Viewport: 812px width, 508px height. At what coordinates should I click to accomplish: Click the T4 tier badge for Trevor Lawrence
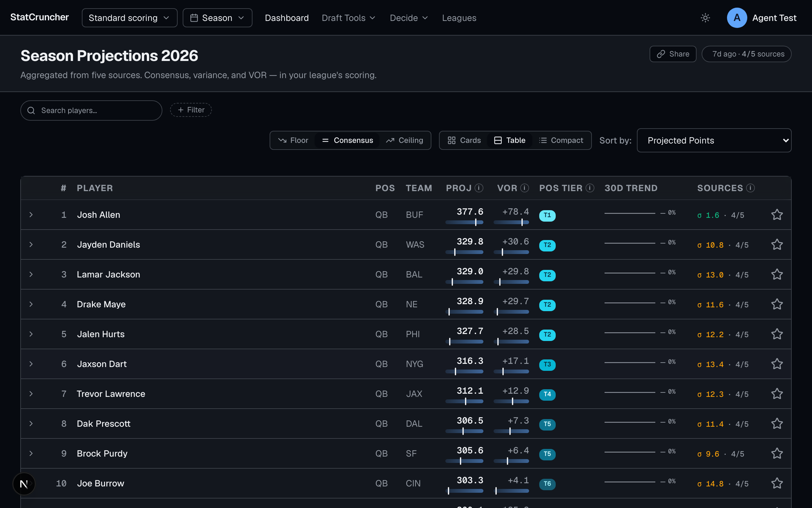click(547, 394)
